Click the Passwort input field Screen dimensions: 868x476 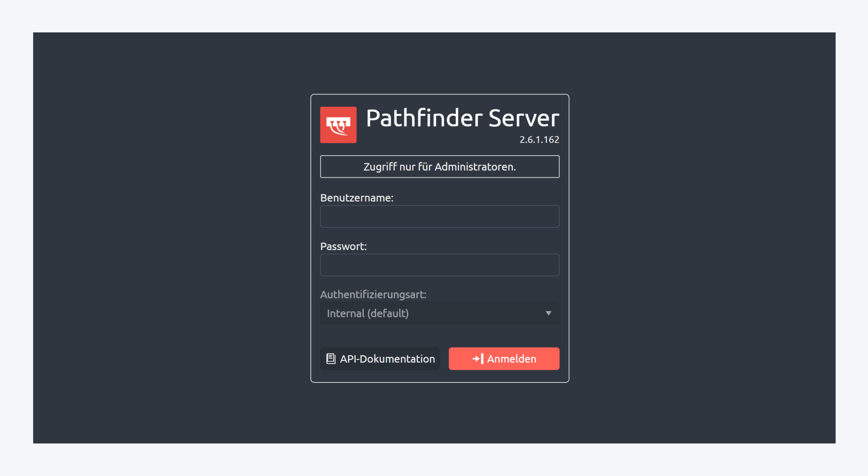[439, 265]
